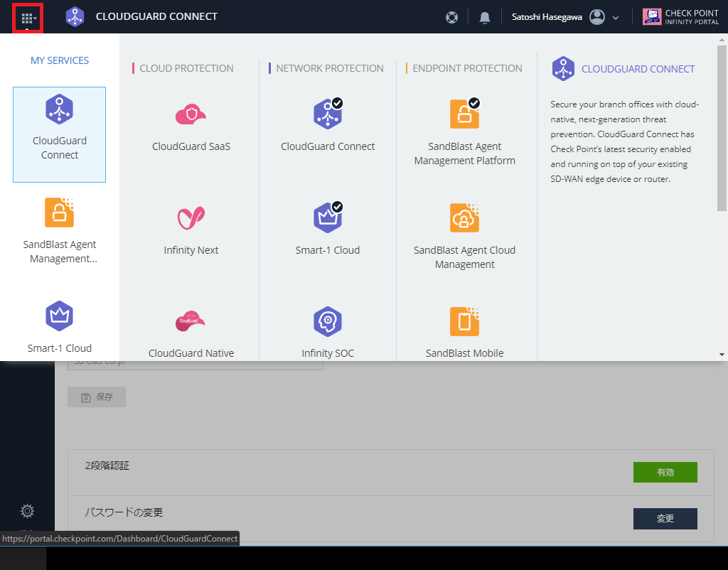Select CloudGuard Connect in My Services
Viewport: 728px width, 570px height.
tap(60, 134)
